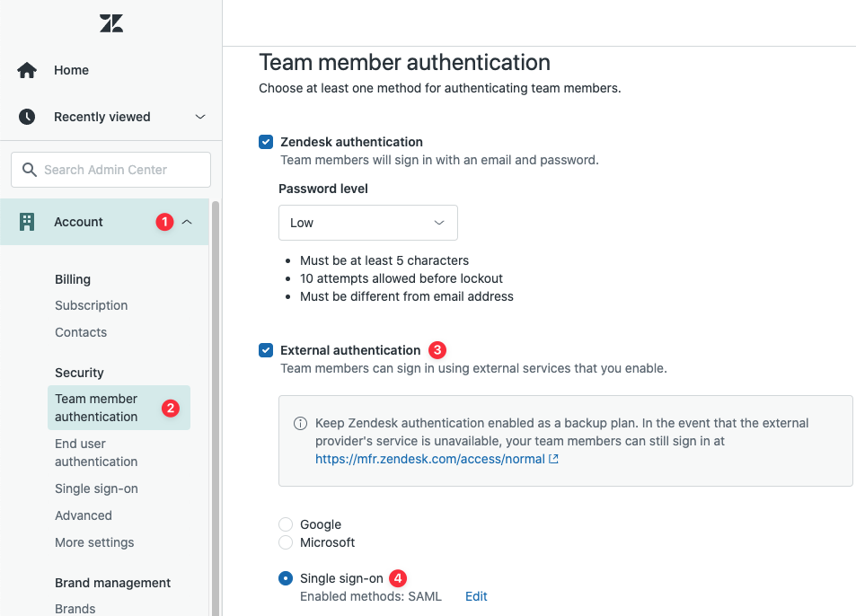Screen dimensions: 856x616
Task: Click the Account building icon
Action: [27, 222]
